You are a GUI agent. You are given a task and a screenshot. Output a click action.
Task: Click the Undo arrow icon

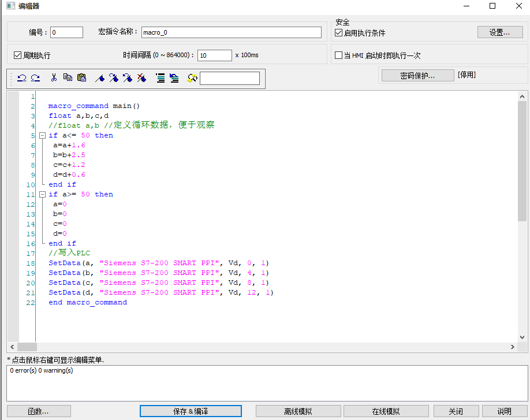[x=22, y=78]
